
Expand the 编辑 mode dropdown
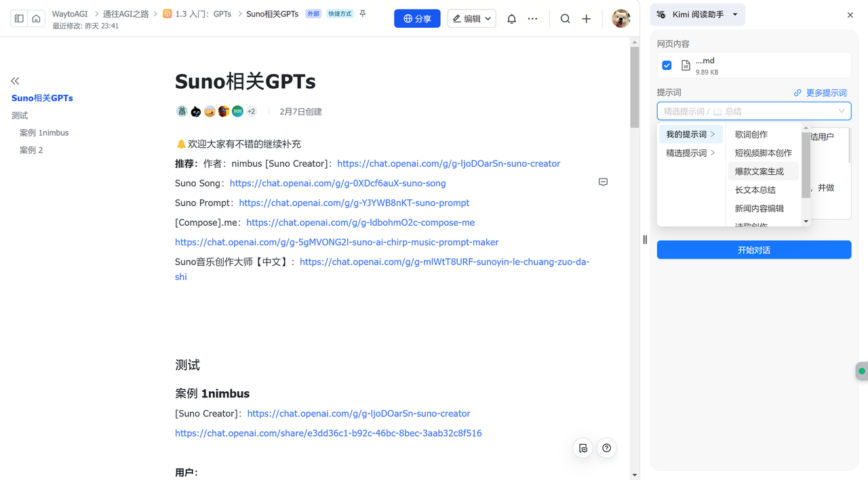[x=472, y=19]
